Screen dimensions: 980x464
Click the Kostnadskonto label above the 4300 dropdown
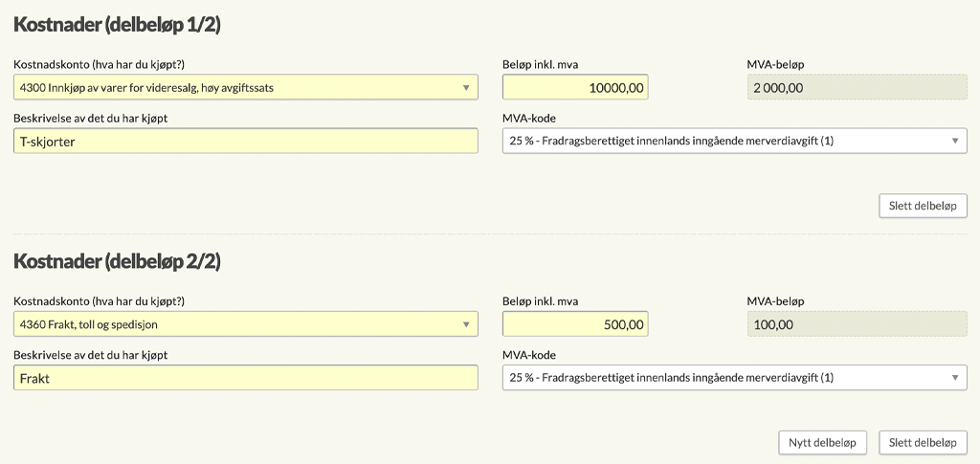[100, 64]
